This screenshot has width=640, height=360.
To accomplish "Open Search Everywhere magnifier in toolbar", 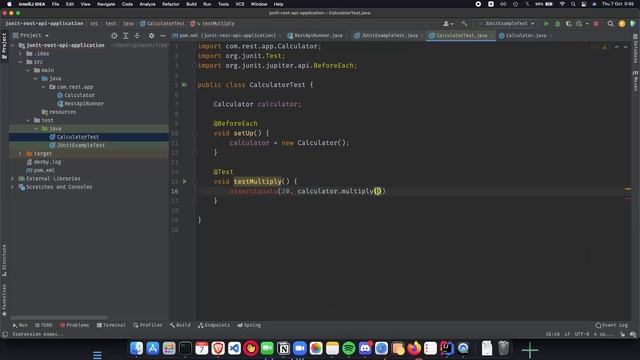I will coord(610,24).
